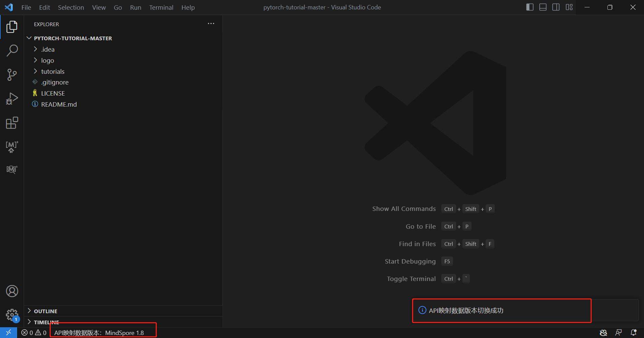Open the Go menu
The height and width of the screenshot is (338, 644).
118,7
